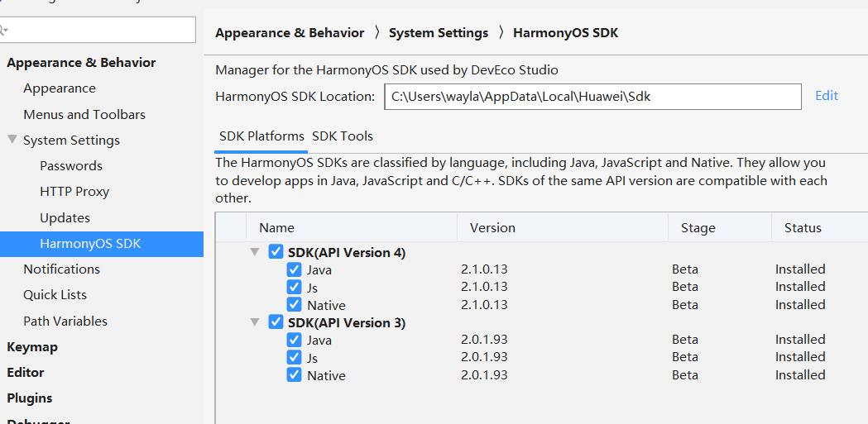
Task: Toggle the Js checkbox under API Version 3
Action: pyautogui.click(x=294, y=357)
